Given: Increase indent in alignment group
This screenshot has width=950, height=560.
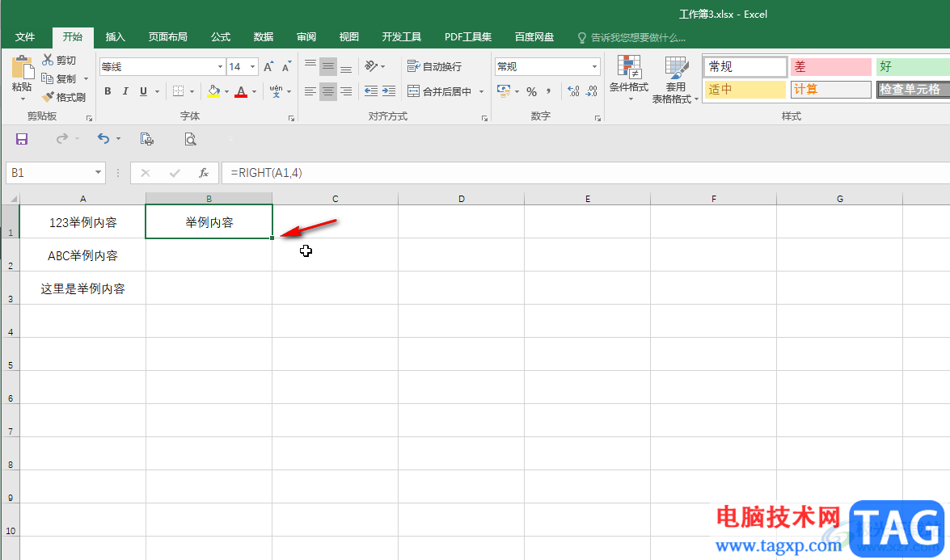Looking at the screenshot, I should (x=389, y=91).
